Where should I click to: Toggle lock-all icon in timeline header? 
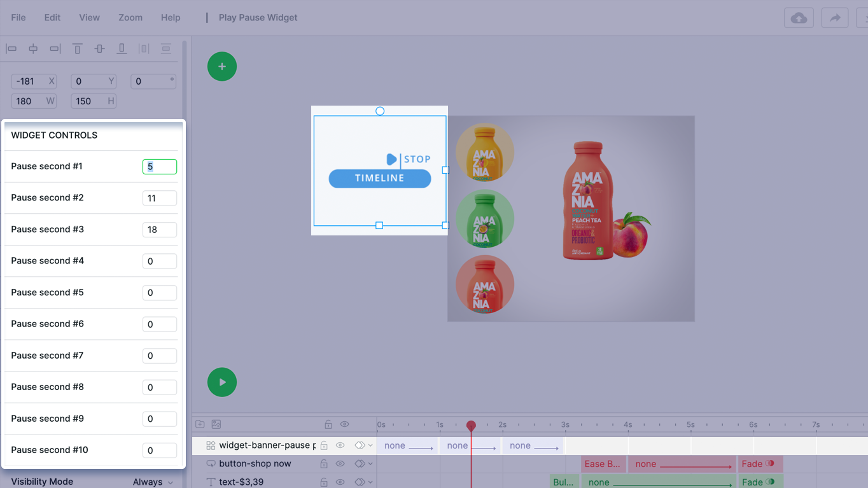(x=328, y=424)
